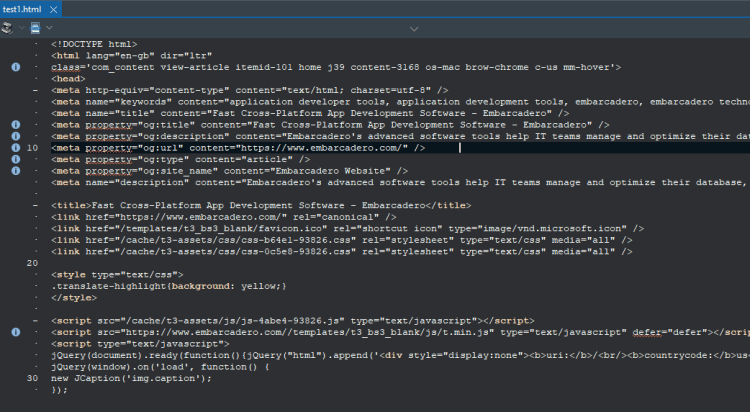Click line number 20 in the gutter

point(33,263)
